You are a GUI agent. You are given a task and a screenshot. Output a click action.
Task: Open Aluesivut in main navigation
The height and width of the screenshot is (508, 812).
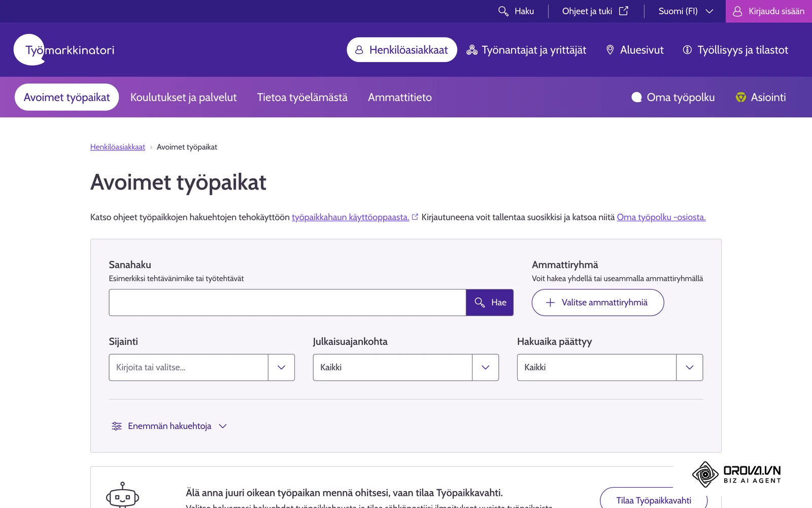pyautogui.click(x=635, y=50)
